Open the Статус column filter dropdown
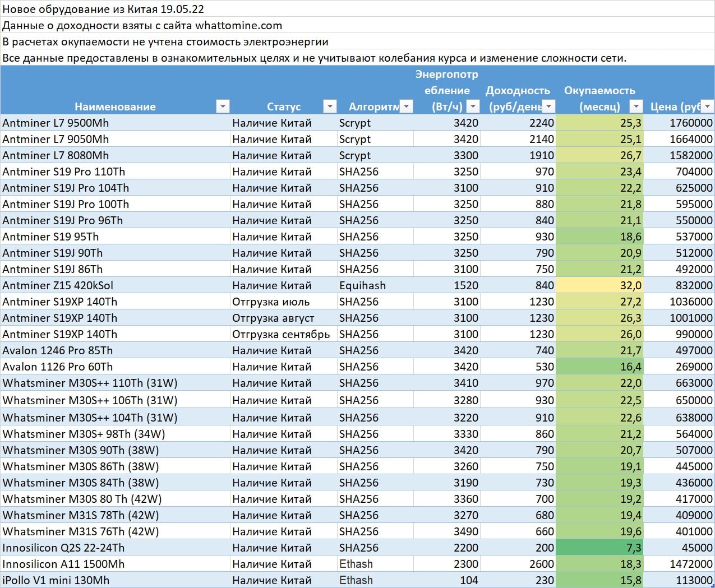This screenshot has width=715, height=588. point(330,106)
